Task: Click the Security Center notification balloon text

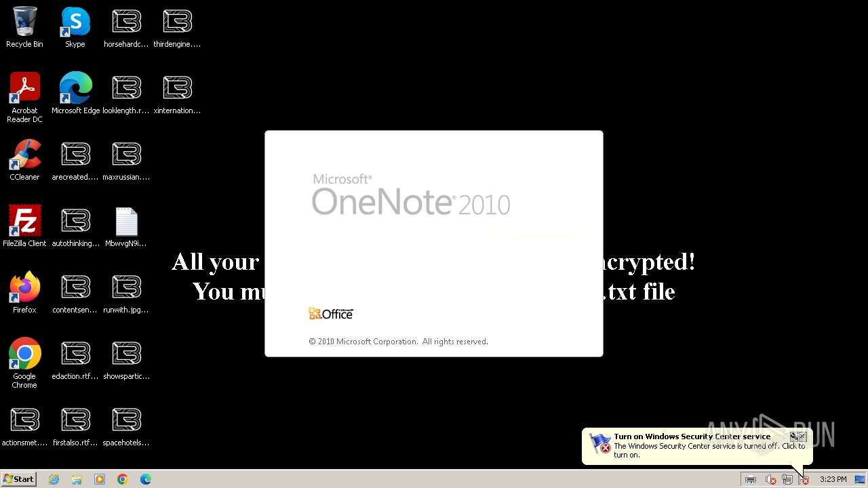Action: (x=709, y=451)
